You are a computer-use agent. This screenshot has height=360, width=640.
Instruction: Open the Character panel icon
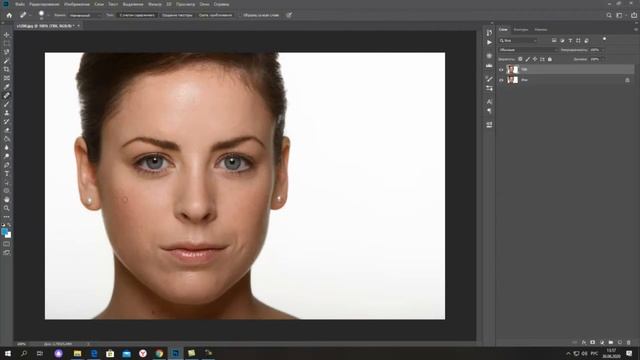[x=489, y=101]
